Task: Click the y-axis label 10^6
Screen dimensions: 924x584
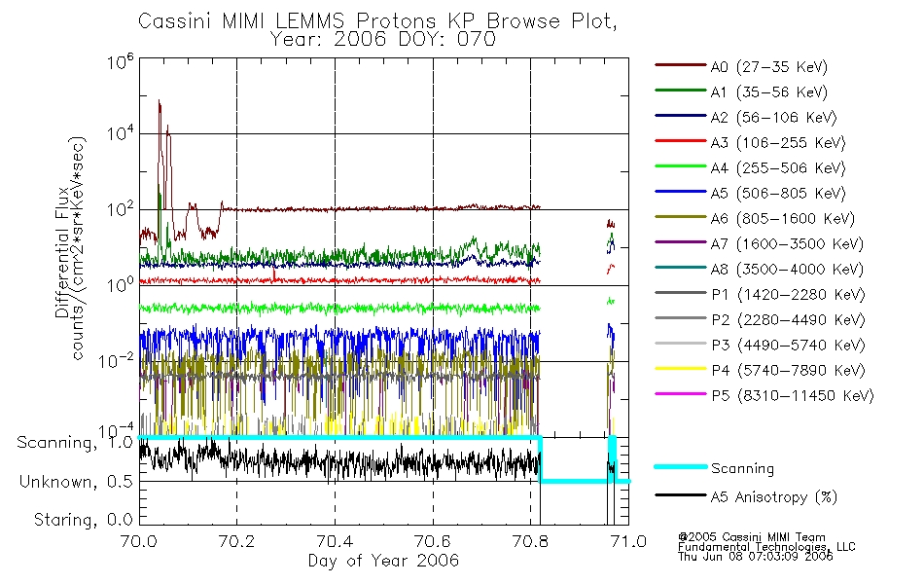Action: [121, 62]
